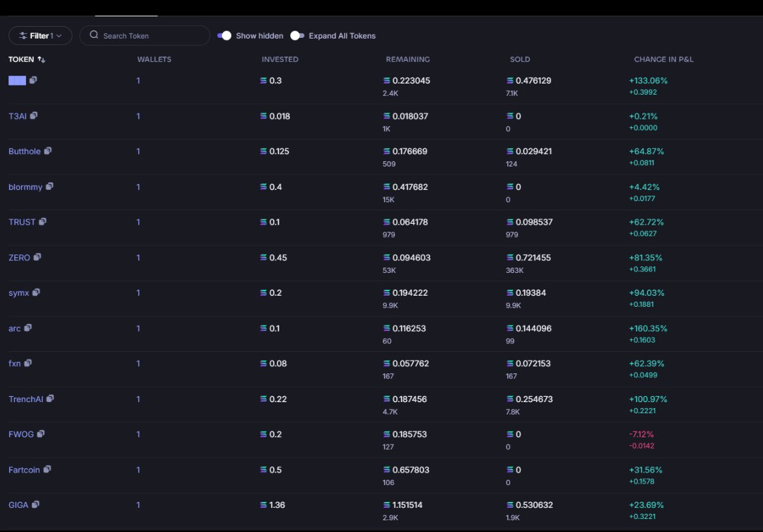Click the INVESTED column header
Image resolution: width=763 pixels, height=532 pixels.
[x=280, y=59]
